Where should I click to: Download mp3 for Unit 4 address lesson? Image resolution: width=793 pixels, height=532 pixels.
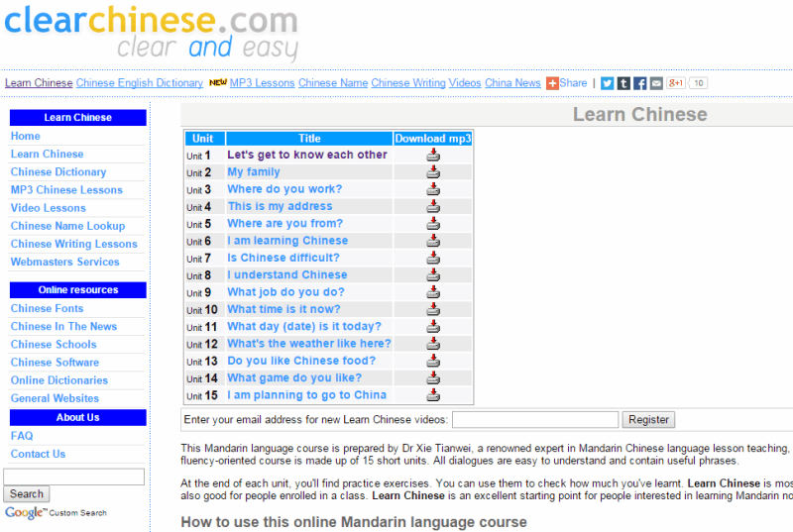tap(433, 206)
